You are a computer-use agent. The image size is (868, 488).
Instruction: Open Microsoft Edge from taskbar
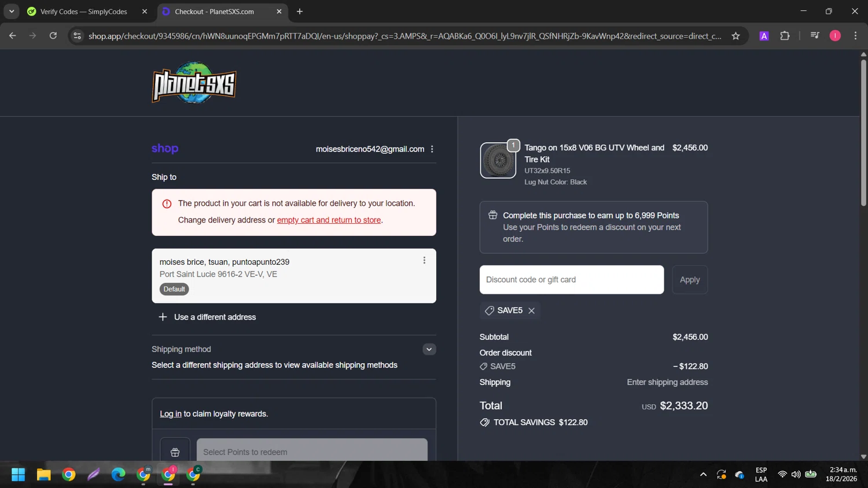[118, 475]
